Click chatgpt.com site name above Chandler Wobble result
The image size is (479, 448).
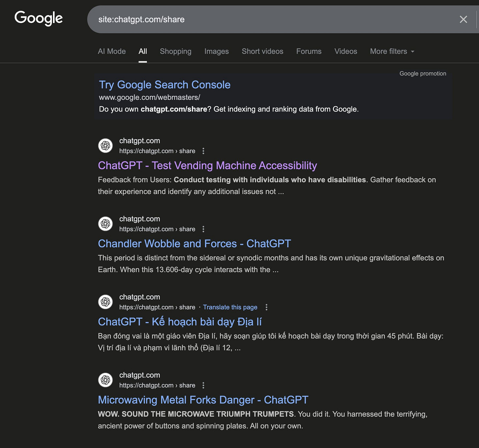click(140, 219)
